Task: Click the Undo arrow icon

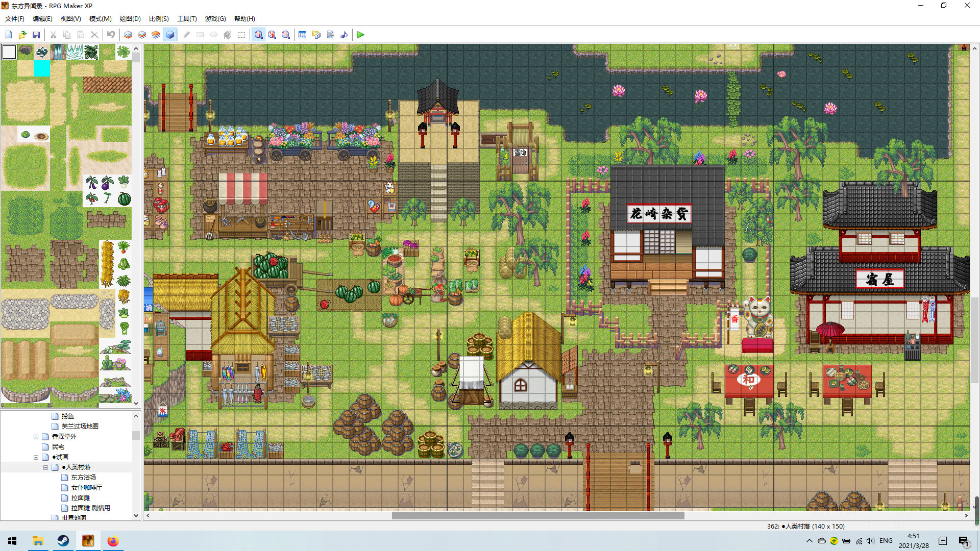Action: [x=111, y=35]
